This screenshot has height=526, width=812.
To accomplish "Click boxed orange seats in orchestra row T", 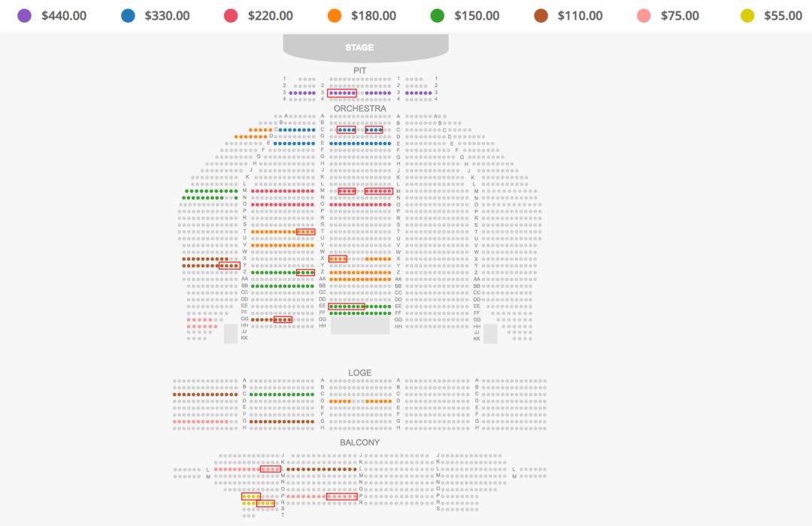I will pos(305,232).
